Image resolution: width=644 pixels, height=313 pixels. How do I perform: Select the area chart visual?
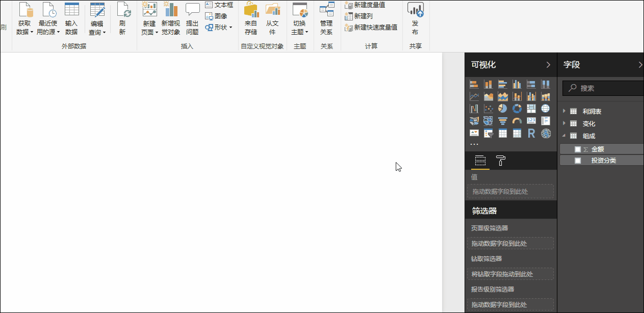click(x=488, y=96)
